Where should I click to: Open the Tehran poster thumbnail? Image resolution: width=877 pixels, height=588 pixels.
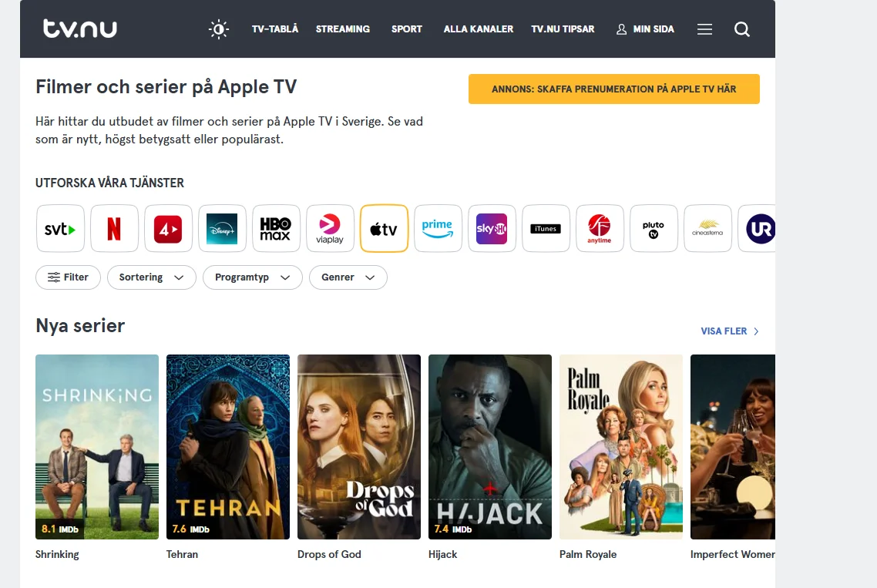click(x=228, y=447)
